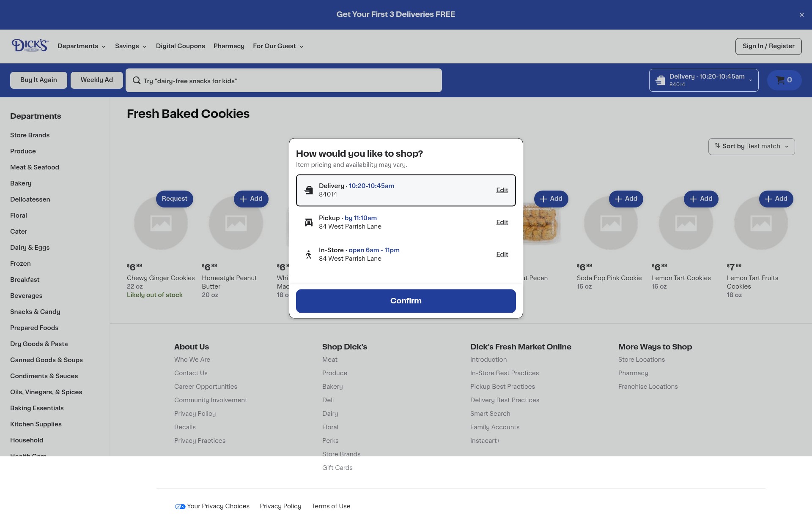Click Sign In / Register button

click(x=768, y=46)
